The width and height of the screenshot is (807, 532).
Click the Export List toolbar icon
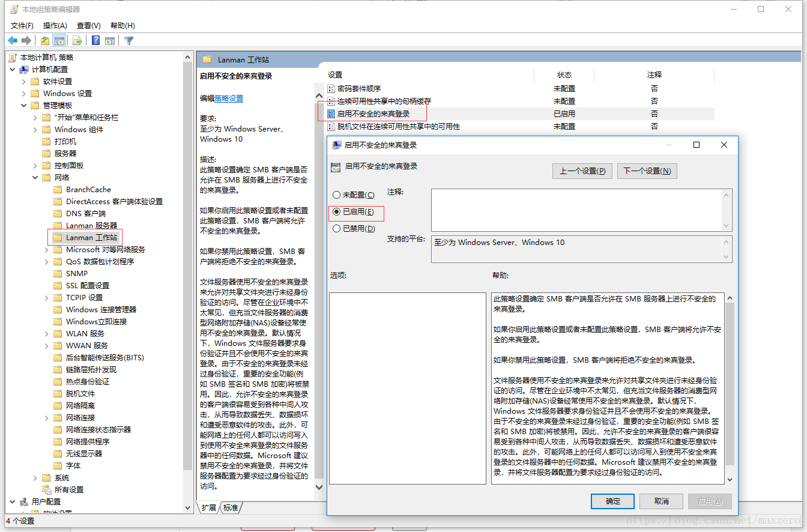[x=77, y=41]
